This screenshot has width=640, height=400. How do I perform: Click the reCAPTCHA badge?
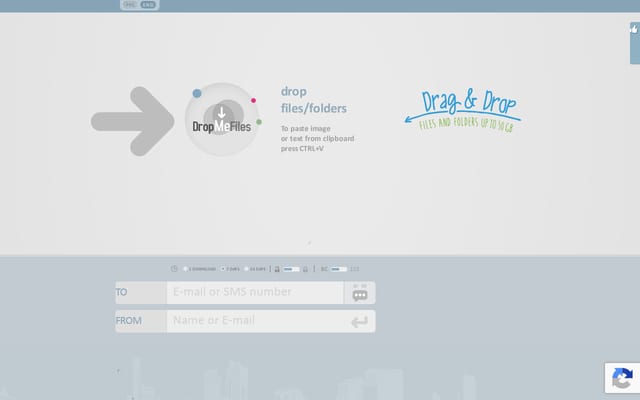coord(622,378)
